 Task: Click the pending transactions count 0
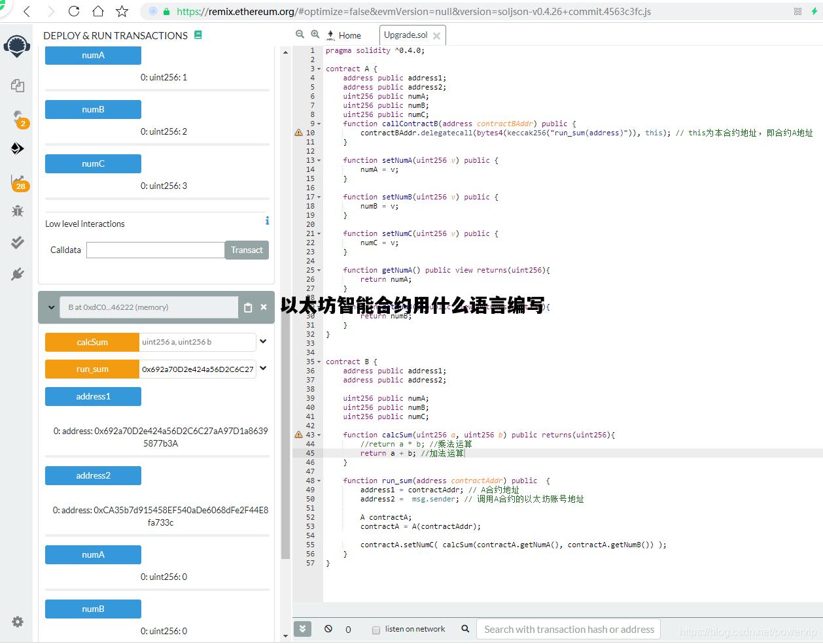(x=348, y=630)
